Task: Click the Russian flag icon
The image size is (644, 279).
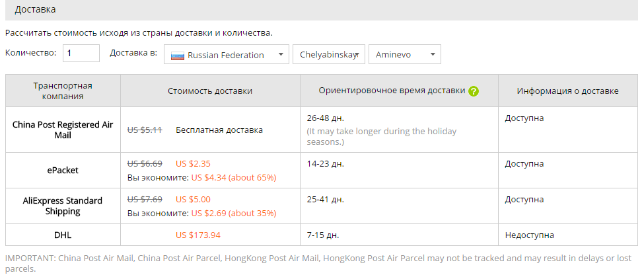Action: click(177, 56)
